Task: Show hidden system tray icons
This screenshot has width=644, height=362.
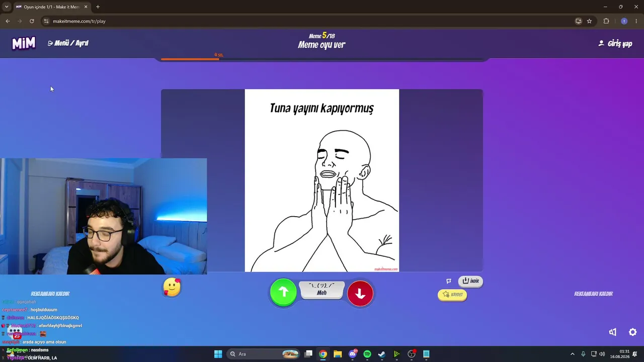Action: [572, 354]
